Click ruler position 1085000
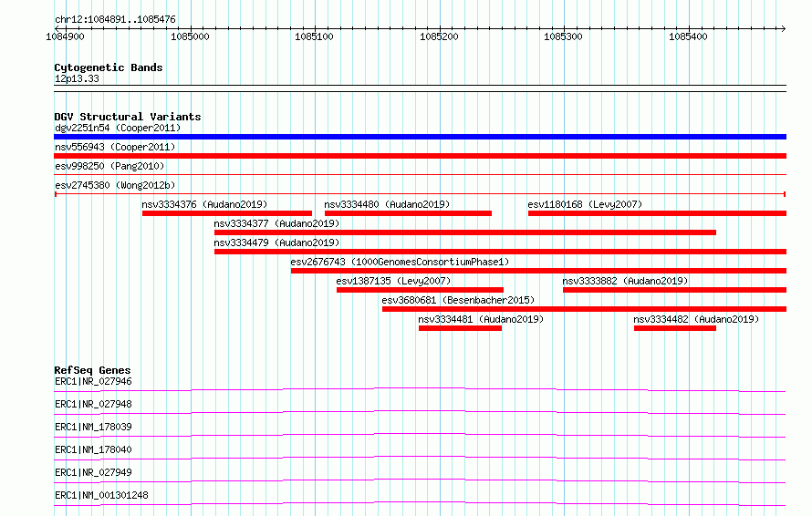812x516 pixels. [x=190, y=36]
